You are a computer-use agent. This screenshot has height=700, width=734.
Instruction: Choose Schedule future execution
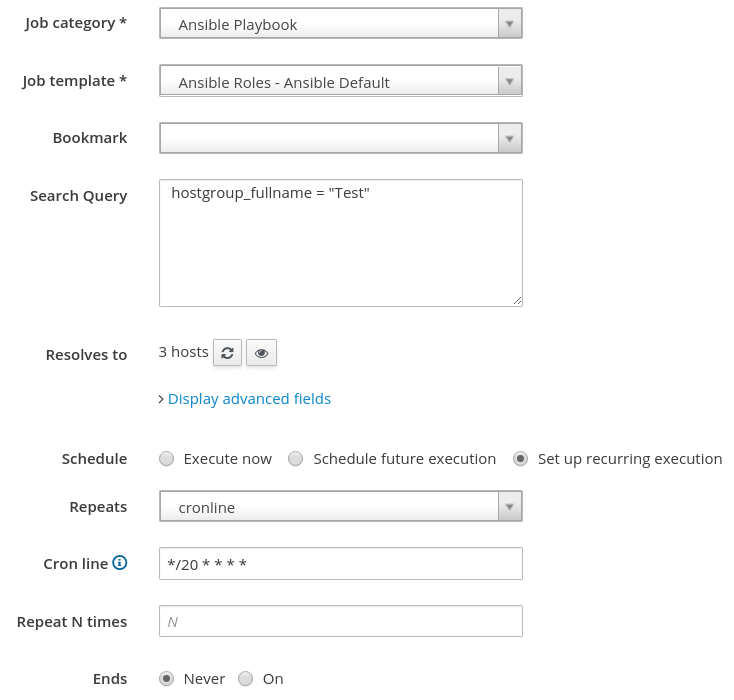point(296,459)
